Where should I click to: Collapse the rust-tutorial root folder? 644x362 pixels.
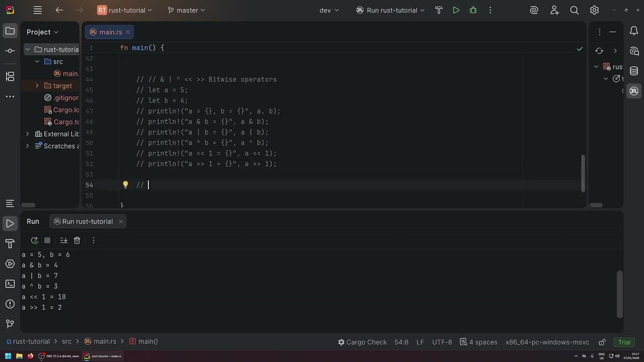[28, 49]
